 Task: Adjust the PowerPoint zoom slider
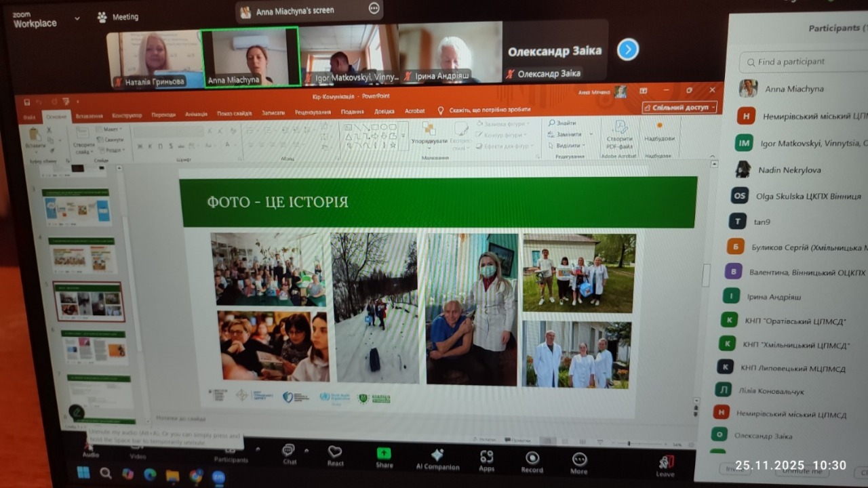(629, 444)
